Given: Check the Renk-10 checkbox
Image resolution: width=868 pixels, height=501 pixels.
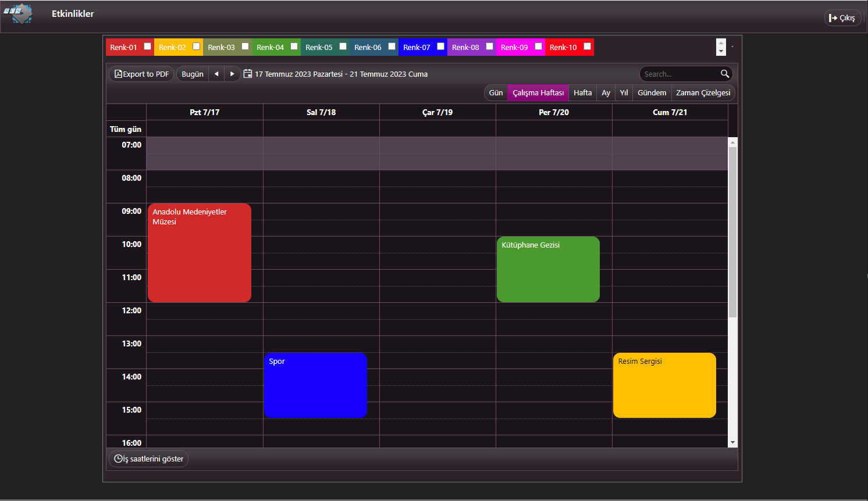Looking at the screenshot, I should (x=588, y=46).
